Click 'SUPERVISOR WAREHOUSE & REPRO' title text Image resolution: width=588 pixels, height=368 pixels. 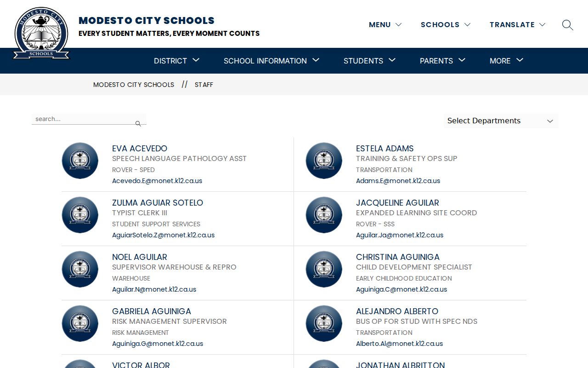[174, 267]
